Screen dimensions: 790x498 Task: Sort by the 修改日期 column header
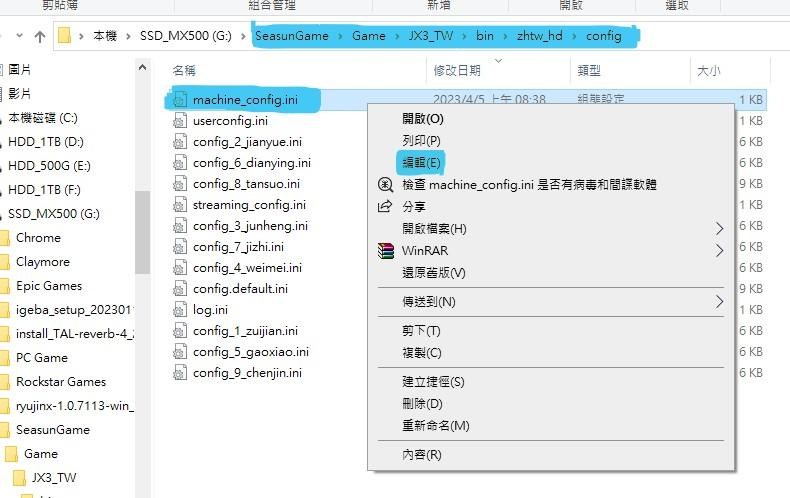click(457, 71)
